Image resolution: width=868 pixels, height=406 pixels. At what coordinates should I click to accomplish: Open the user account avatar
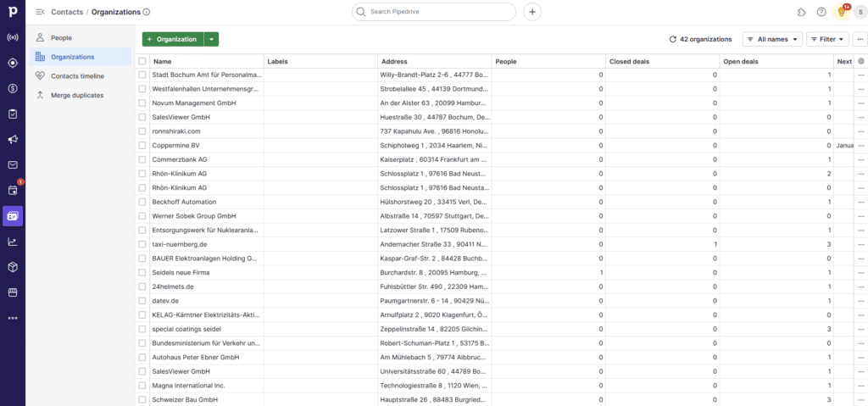(x=861, y=12)
